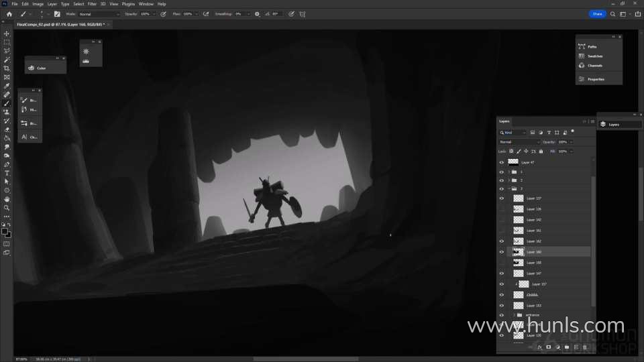Viewport: 644px width, 362px height.
Task: Hide Layer 147 using its eye icon
Action: point(502,274)
